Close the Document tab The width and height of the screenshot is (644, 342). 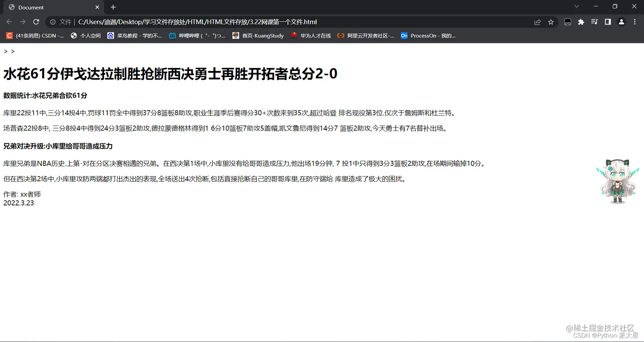coord(97,7)
